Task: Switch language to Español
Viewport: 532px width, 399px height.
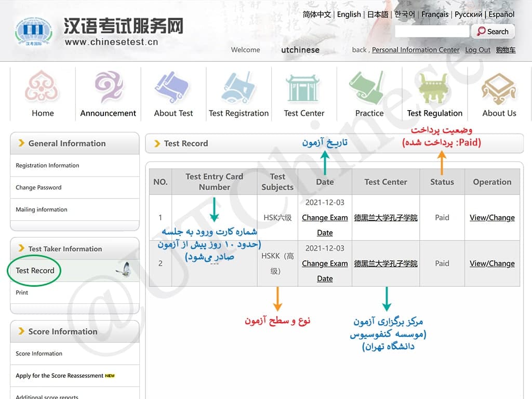Action: tap(501, 14)
